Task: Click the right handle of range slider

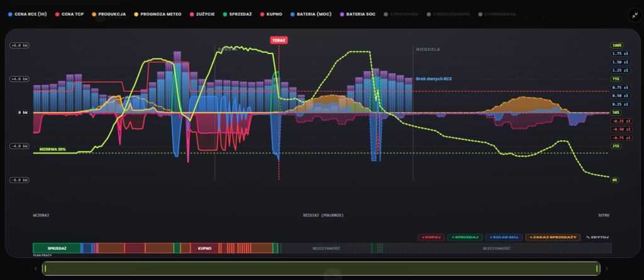Action: pos(597,269)
